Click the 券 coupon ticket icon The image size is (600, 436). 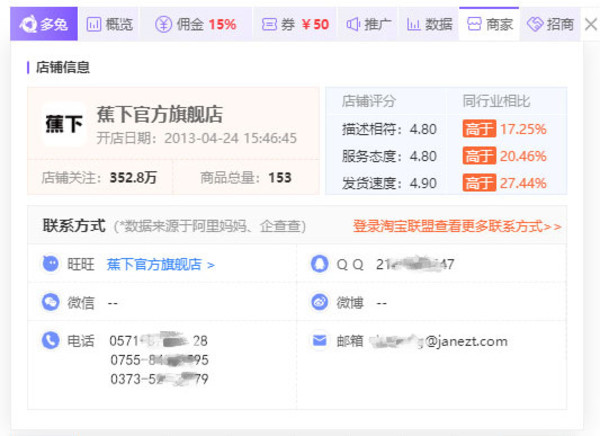(x=269, y=25)
